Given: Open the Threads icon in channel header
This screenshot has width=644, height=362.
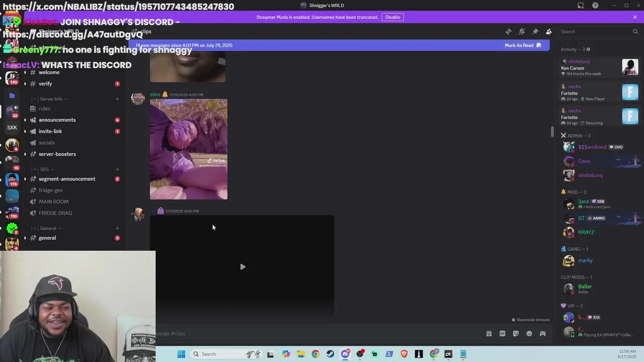Looking at the screenshot, I should pos(508,32).
